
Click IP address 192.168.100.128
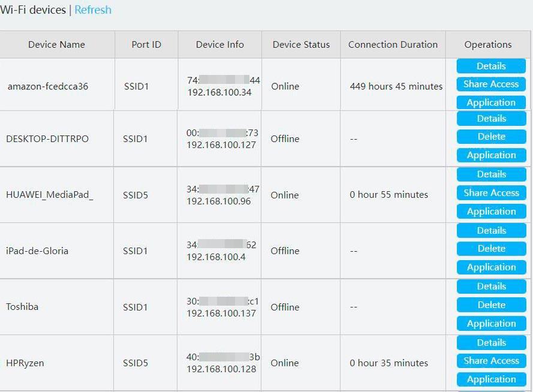click(x=221, y=369)
